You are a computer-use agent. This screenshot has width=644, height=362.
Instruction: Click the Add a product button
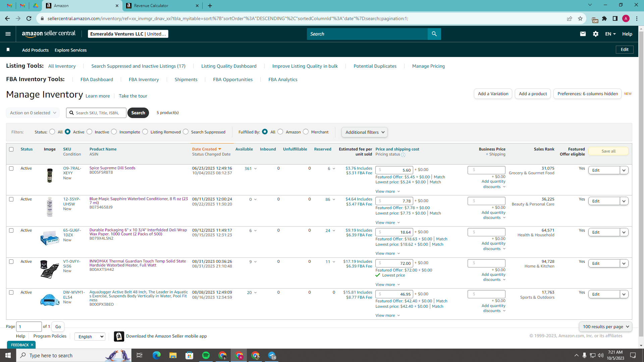533,94
